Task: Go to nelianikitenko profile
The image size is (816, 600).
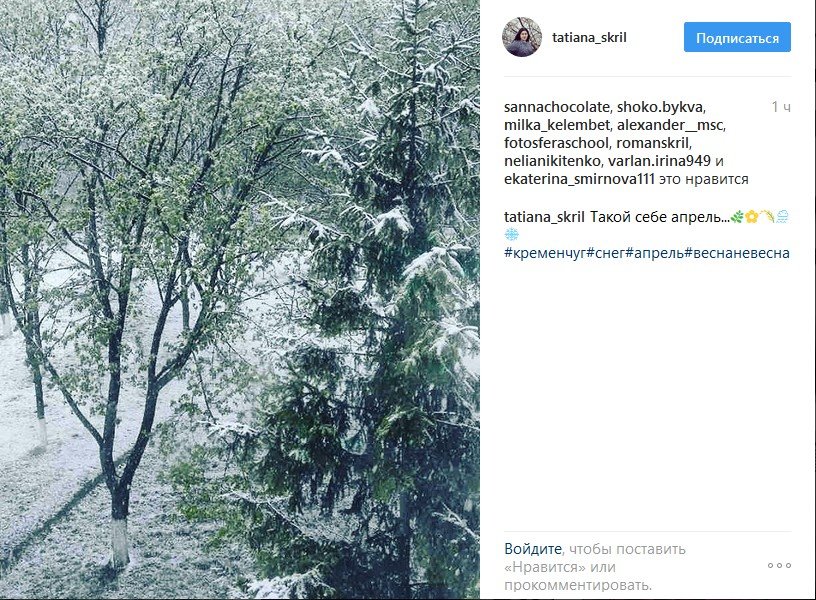Action: (x=552, y=161)
